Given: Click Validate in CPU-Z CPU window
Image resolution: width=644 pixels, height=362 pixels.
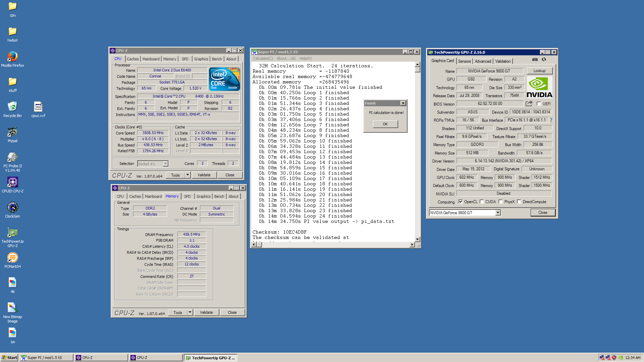Looking at the screenshot, I should pos(204,175).
